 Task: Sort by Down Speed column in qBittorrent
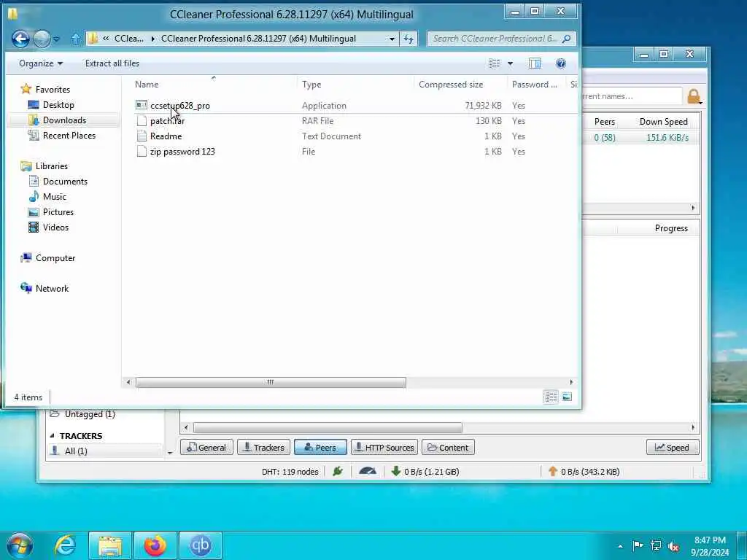(x=663, y=122)
